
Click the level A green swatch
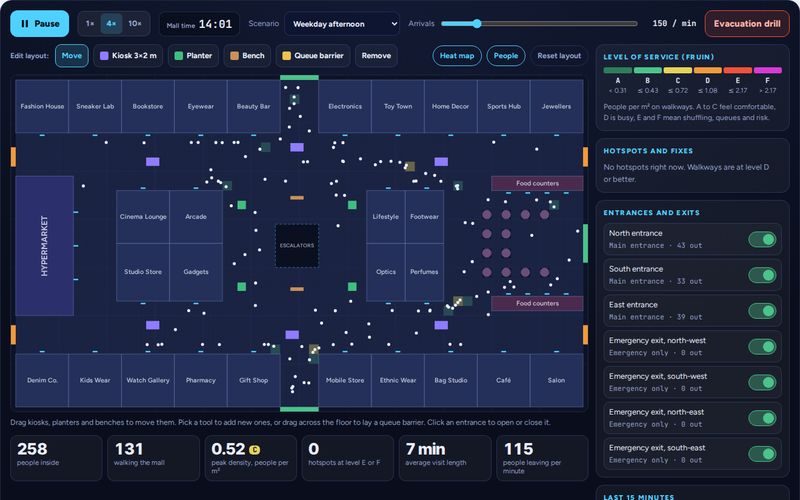click(x=617, y=70)
